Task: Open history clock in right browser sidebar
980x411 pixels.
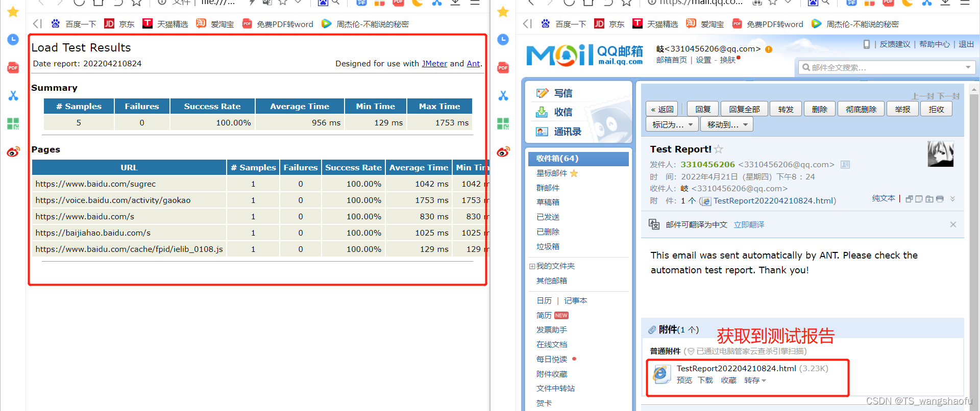Action: tap(503, 39)
